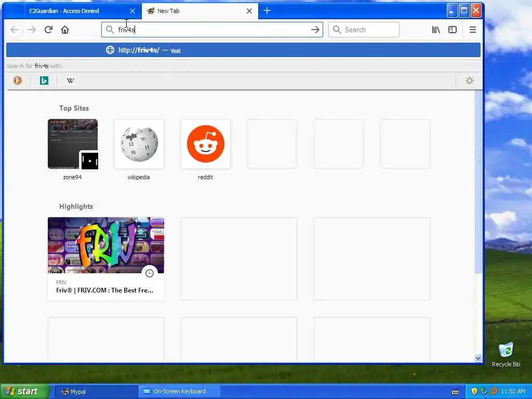Open reddit top site tile
Screen dimensions: 532x399
coord(206,144)
